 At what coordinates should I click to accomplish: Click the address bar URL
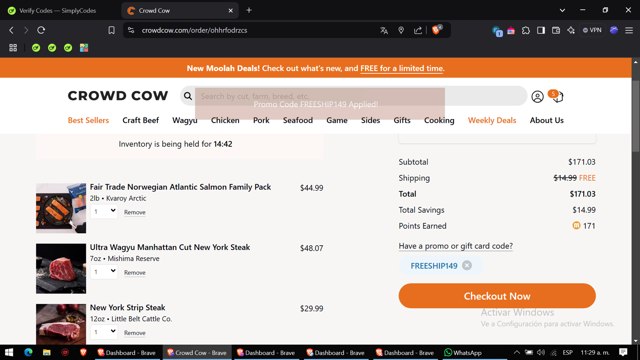point(194,30)
